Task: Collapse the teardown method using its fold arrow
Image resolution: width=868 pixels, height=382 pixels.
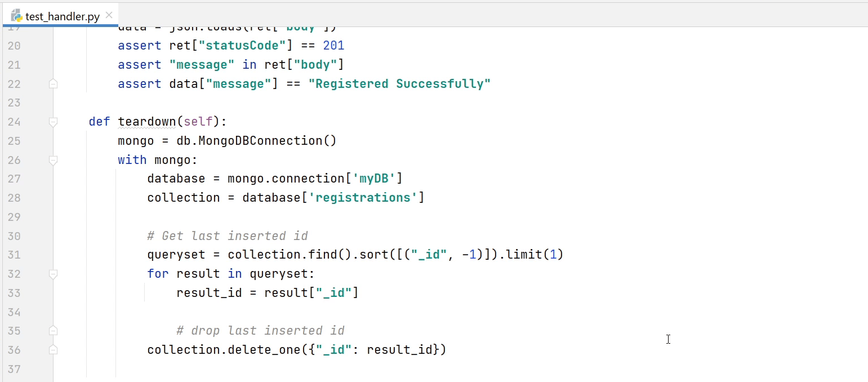Action: coord(53,121)
